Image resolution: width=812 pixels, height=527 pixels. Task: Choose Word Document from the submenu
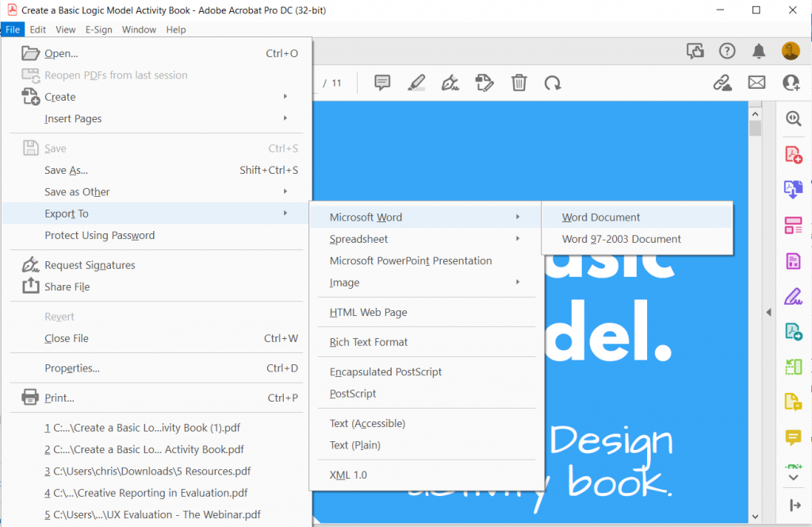coord(601,217)
